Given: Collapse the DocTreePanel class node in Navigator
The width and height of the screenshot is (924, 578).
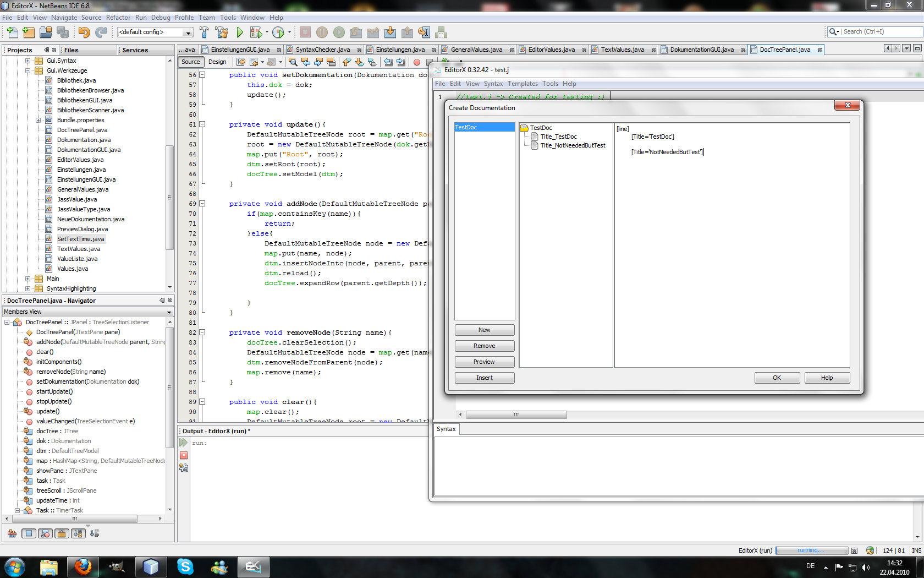Looking at the screenshot, I should pyautogui.click(x=7, y=322).
